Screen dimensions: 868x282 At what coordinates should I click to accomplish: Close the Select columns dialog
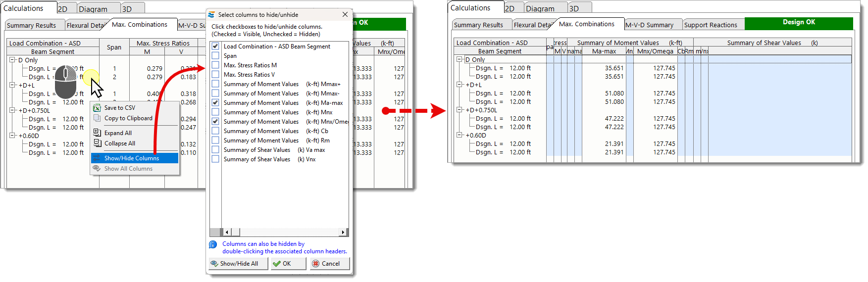coord(345,15)
